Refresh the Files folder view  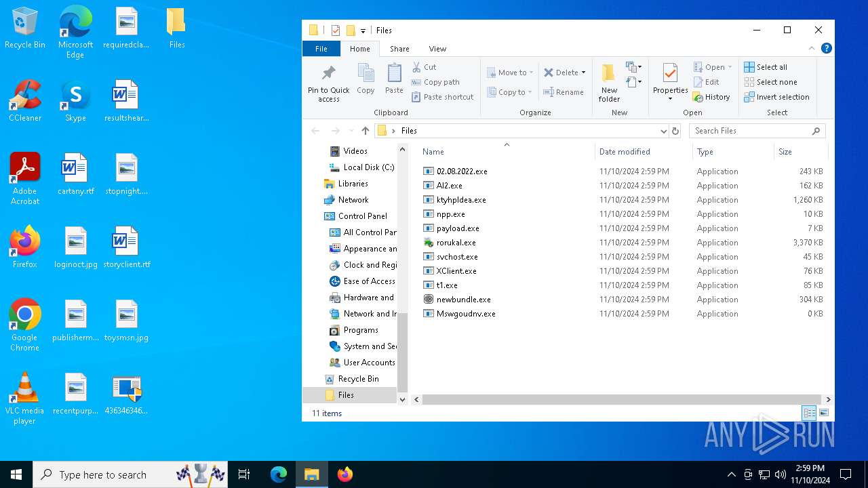tap(675, 131)
